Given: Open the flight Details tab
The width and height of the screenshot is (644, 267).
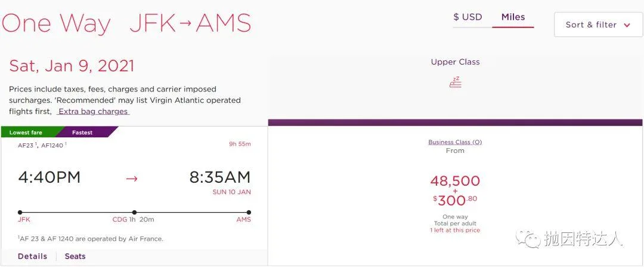Looking at the screenshot, I should point(32,256).
